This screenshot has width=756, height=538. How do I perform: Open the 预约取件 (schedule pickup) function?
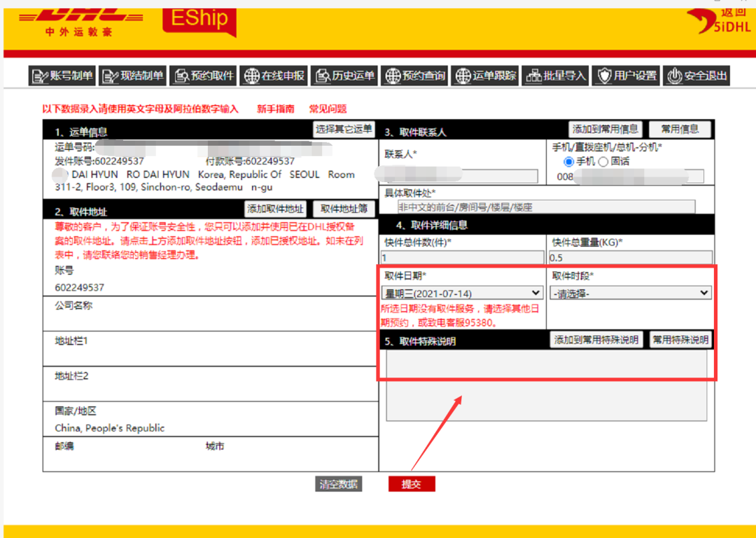coord(202,76)
